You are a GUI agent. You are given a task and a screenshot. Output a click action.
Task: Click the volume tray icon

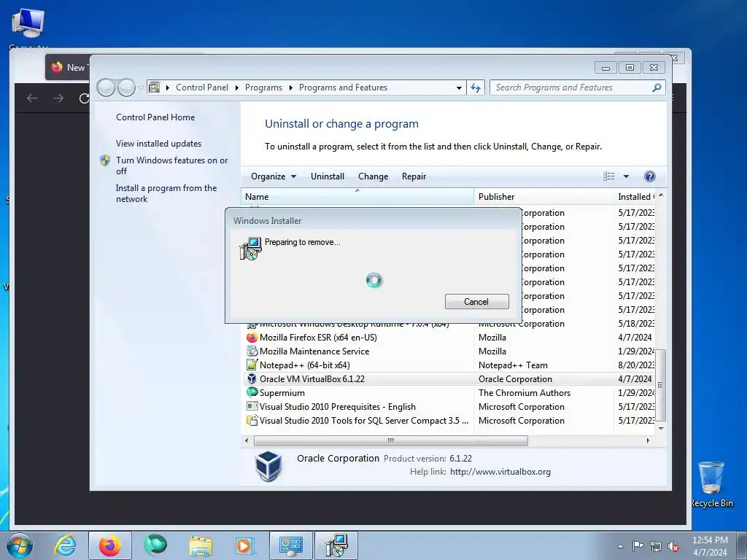673,546
